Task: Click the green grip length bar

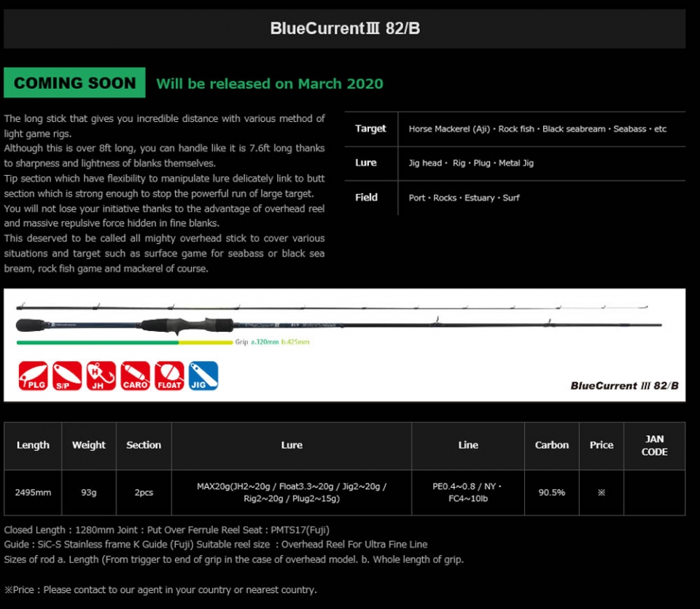Action: point(97,343)
